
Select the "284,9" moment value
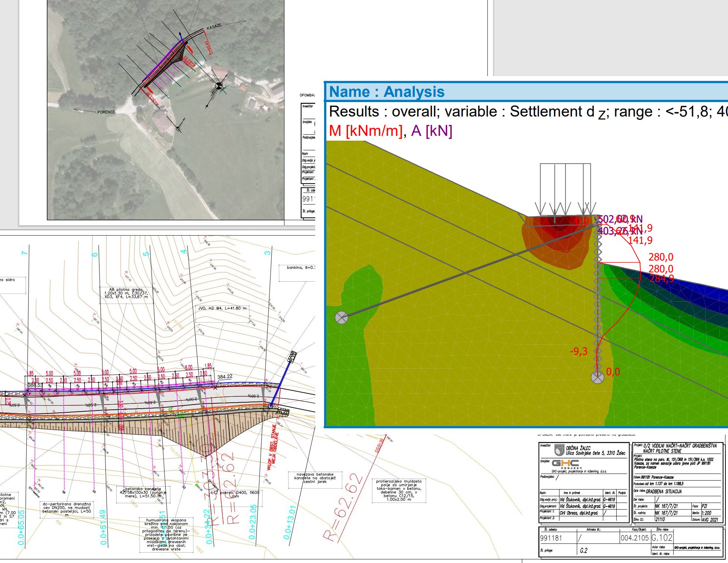click(661, 278)
